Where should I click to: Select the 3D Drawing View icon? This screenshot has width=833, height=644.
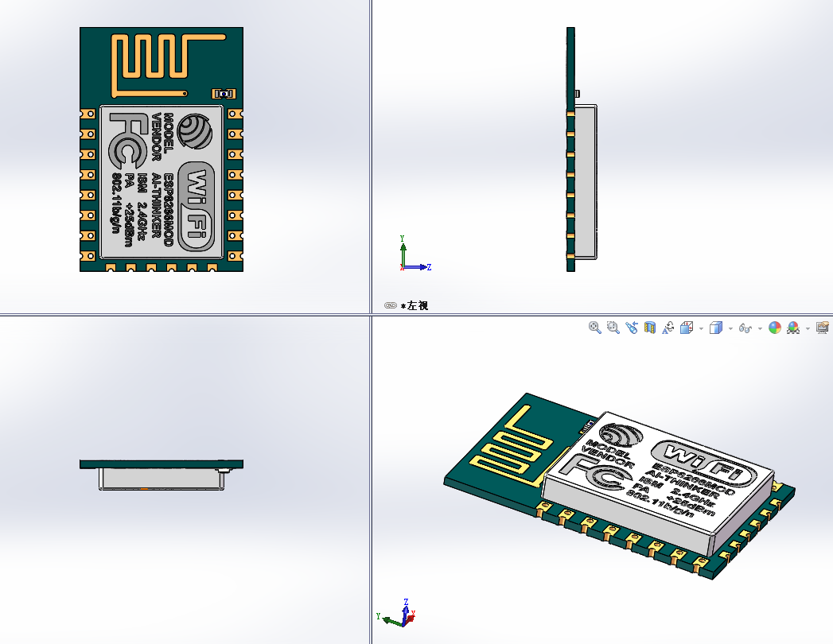click(668, 328)
